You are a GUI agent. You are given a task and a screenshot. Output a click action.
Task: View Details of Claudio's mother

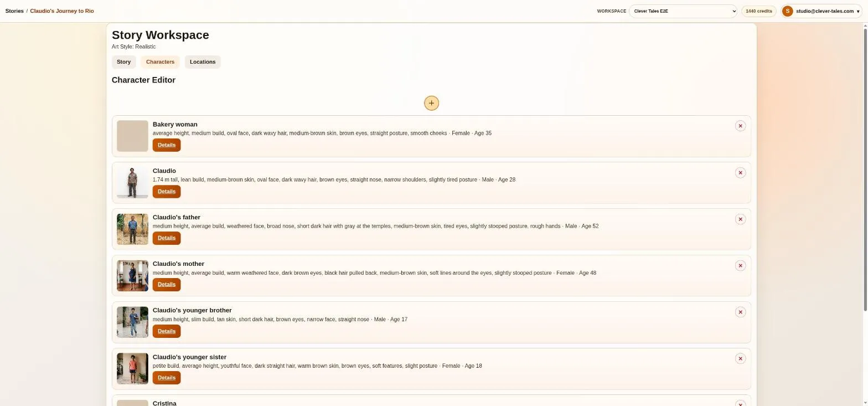click(167, 285)
